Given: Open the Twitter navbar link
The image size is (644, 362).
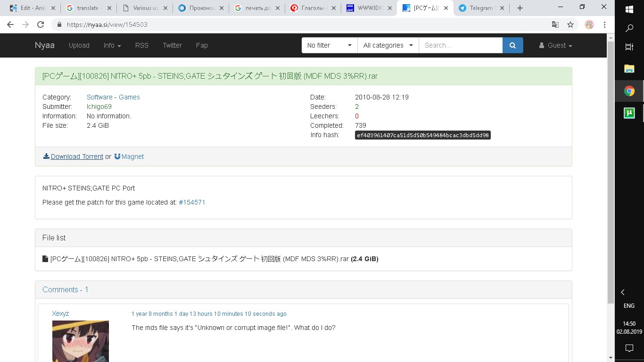Looking at the screenshot, I should (x=172, y=45).
